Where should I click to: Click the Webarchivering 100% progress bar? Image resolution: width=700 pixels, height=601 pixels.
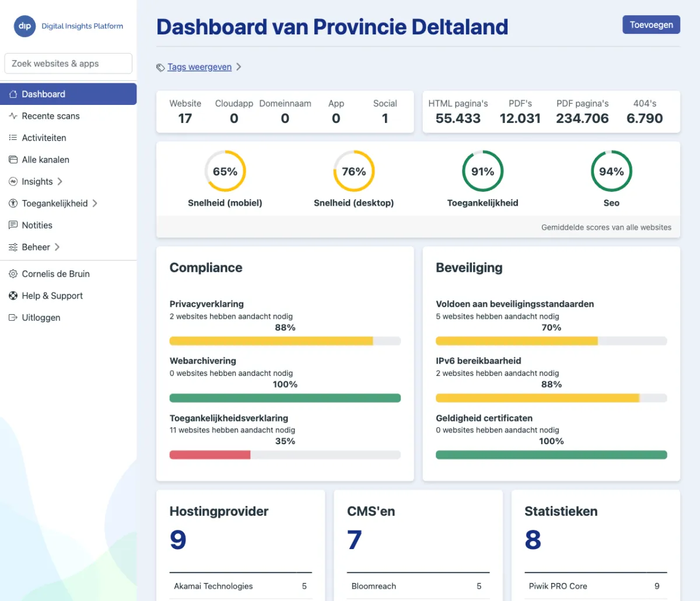point(285,398)
